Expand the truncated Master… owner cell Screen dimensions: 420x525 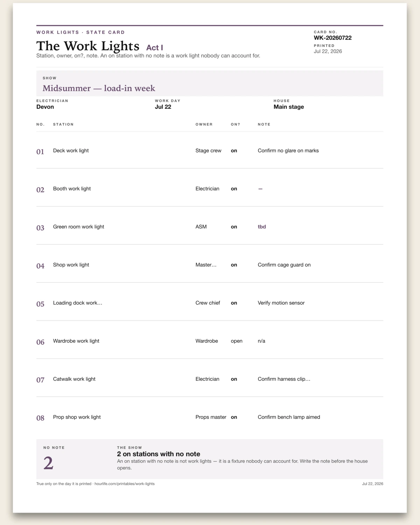206,265
